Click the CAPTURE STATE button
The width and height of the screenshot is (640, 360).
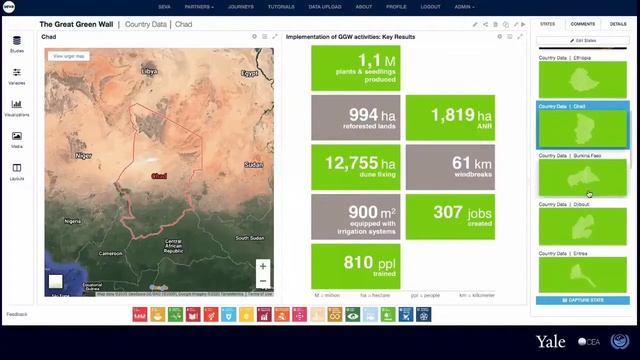coord(583,300)
